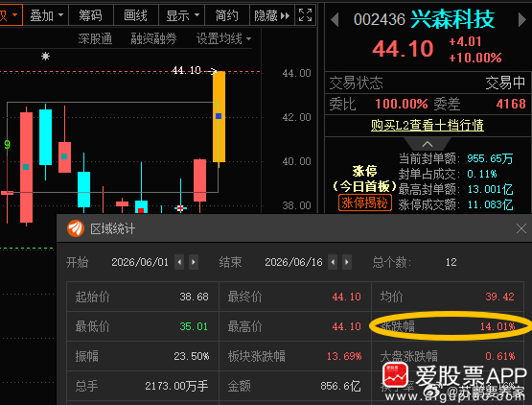Close the 区域统计 dialog
The width and height of the screenshot is (532, 405).
521,228
